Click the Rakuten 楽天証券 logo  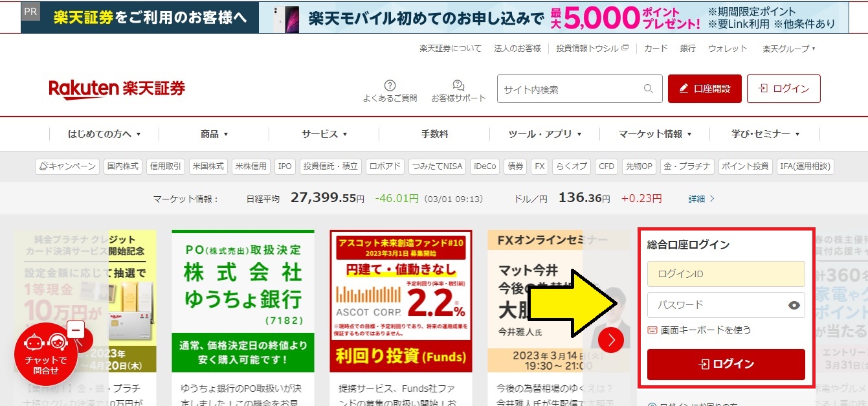[117, 89]
